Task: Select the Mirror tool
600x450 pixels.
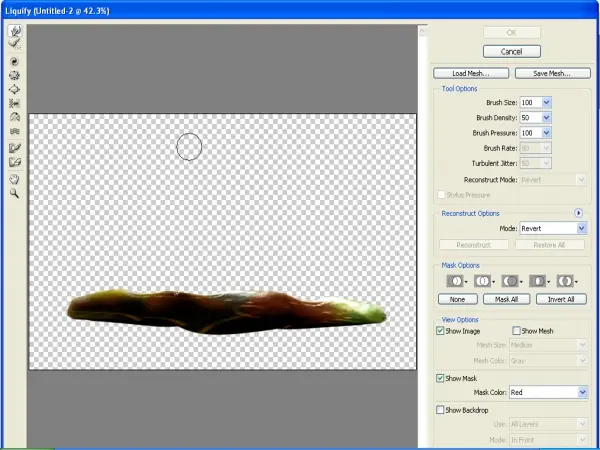Action: point(15,117)
